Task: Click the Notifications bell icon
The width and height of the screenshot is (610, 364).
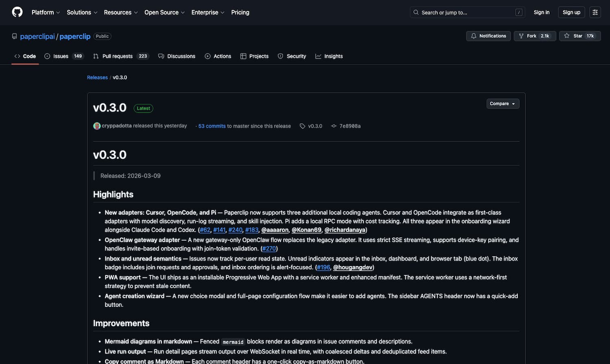Action: [474, 36]
